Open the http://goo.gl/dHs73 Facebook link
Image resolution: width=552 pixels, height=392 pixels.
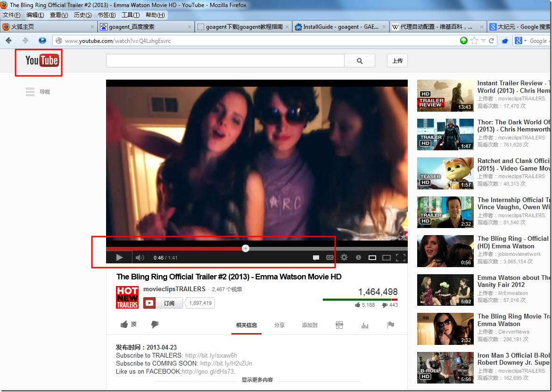208,372
